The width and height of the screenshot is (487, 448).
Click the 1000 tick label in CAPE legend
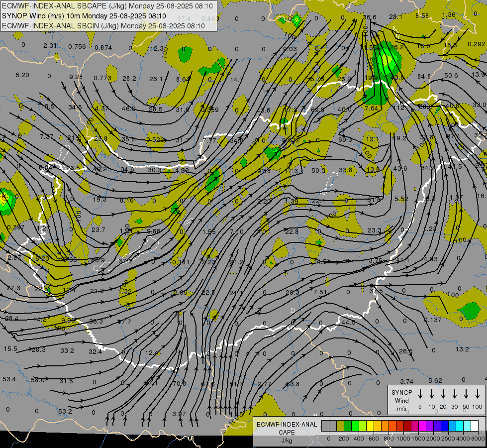(x=403, y=439)
